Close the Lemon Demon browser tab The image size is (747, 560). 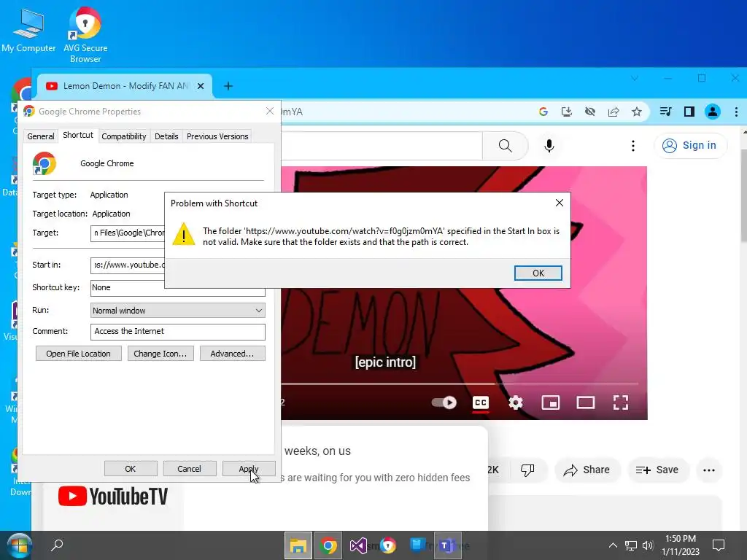coord(201,86)
